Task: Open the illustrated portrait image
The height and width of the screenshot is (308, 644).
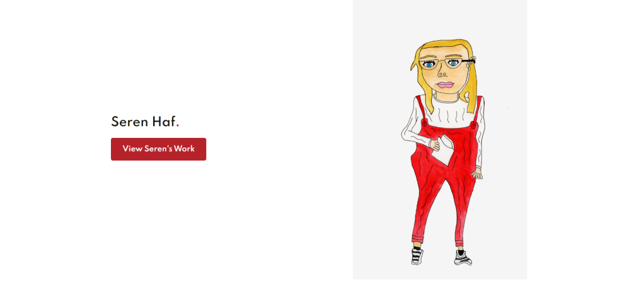Action: pyautogui.click(x=440, y=140)
